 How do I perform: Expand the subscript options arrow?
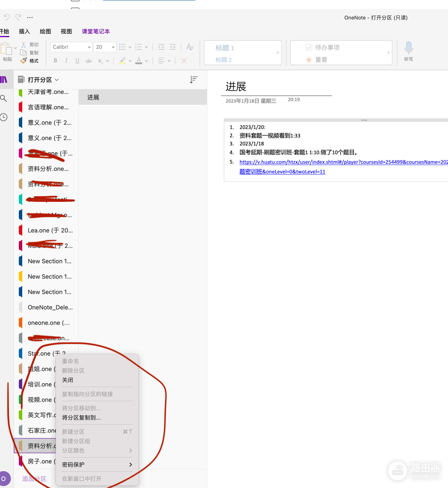[107, 61]
